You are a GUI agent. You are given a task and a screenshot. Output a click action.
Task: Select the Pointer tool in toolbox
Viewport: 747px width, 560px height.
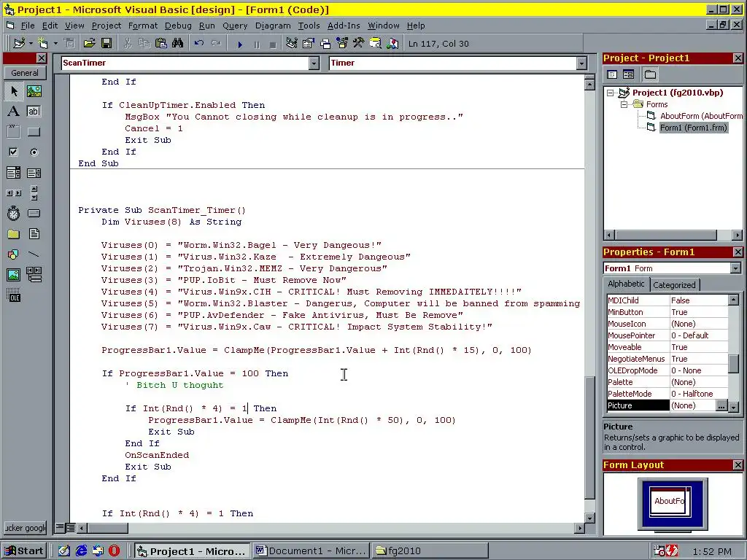[x=13, y=91]
